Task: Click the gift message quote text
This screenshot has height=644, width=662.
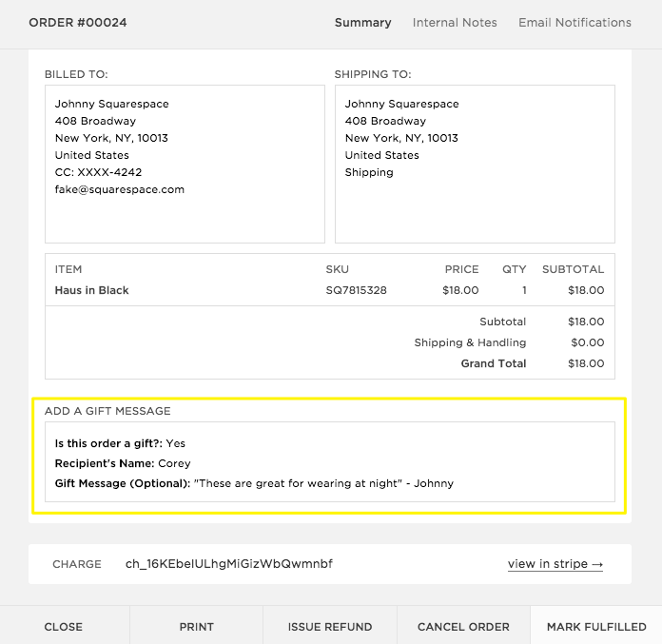Action: (323, 483)
